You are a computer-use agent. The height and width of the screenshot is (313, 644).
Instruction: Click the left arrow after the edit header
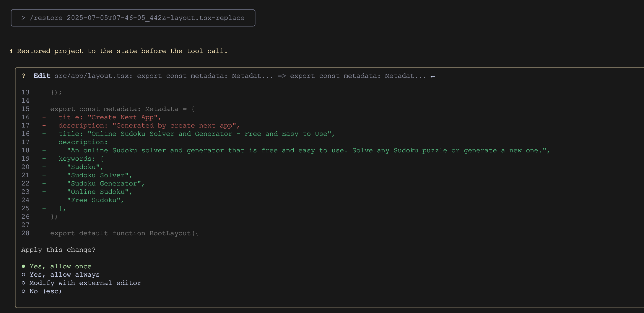point(433,76)
